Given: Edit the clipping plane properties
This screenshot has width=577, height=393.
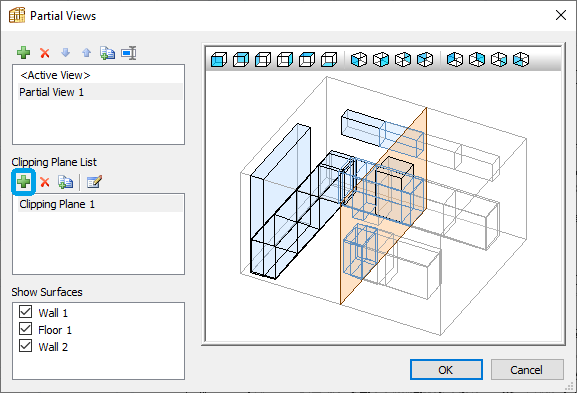Looking at the screenshot, I should click(94, 182).
